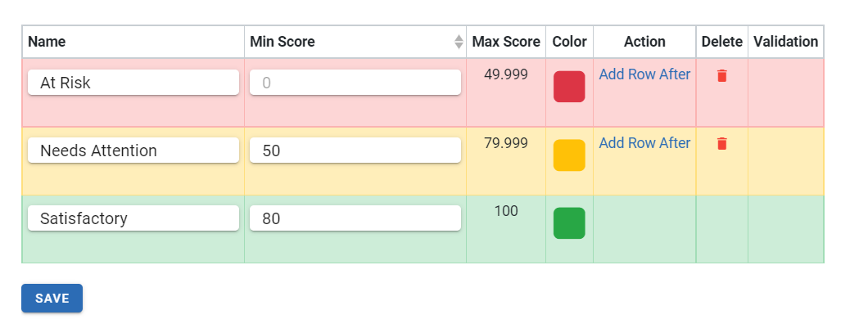Edit the Needs Attention name field
Screen dimensions: 868x319
pos(133,151)
